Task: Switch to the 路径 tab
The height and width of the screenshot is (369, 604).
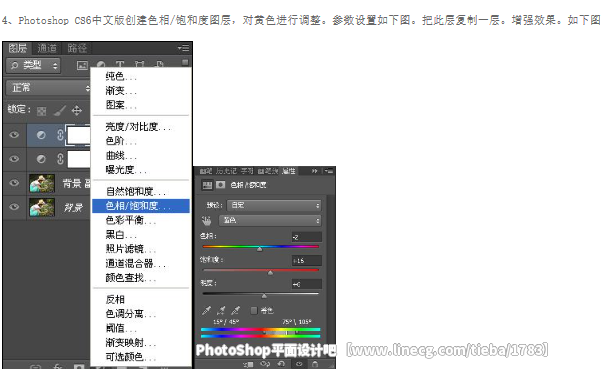Action: (77, 48)
